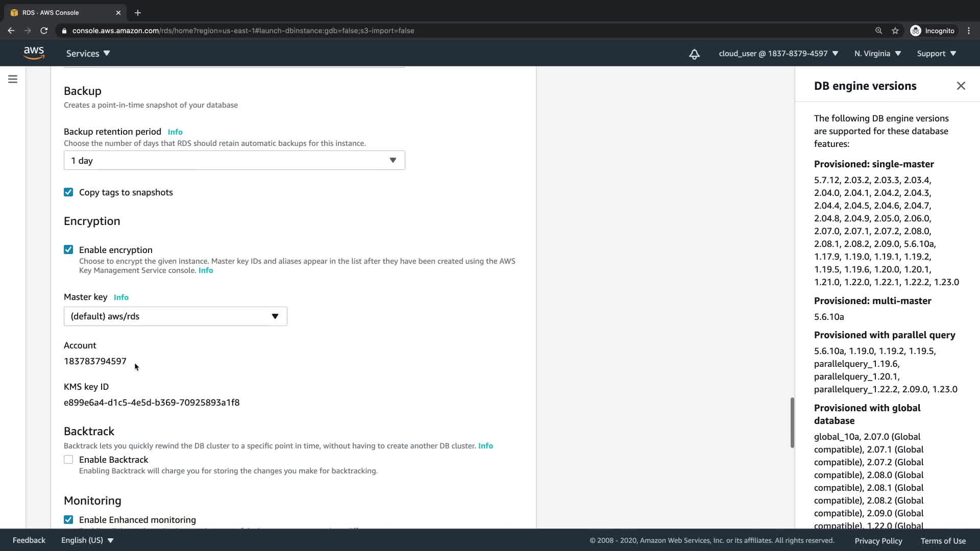980x551 pixels.
Task: Reload the page with browser refresh
Action: pos(44,31)
